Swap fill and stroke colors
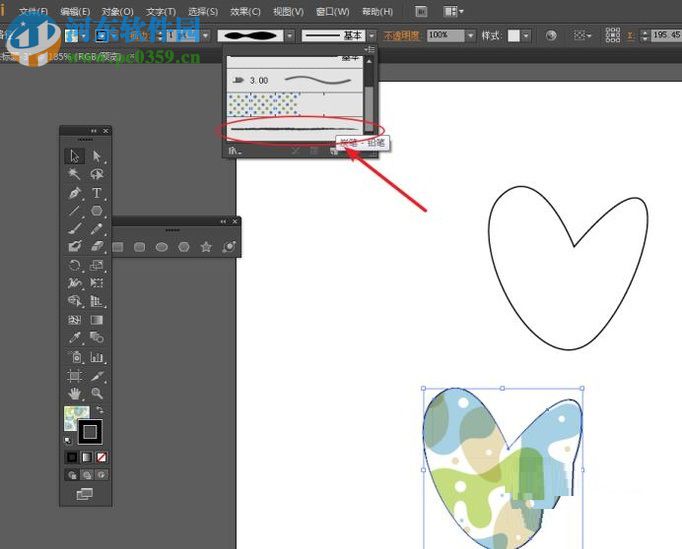 click(98, 411)
